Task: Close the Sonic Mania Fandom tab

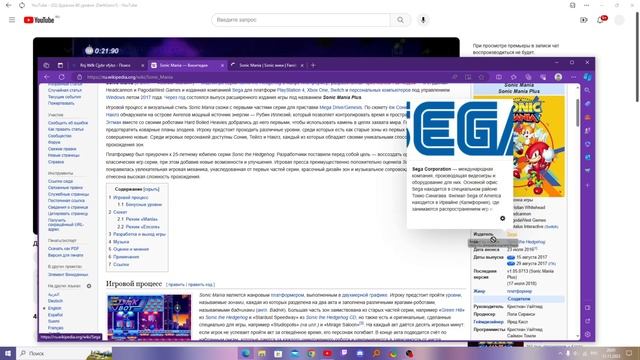Action: pos(302,65)
